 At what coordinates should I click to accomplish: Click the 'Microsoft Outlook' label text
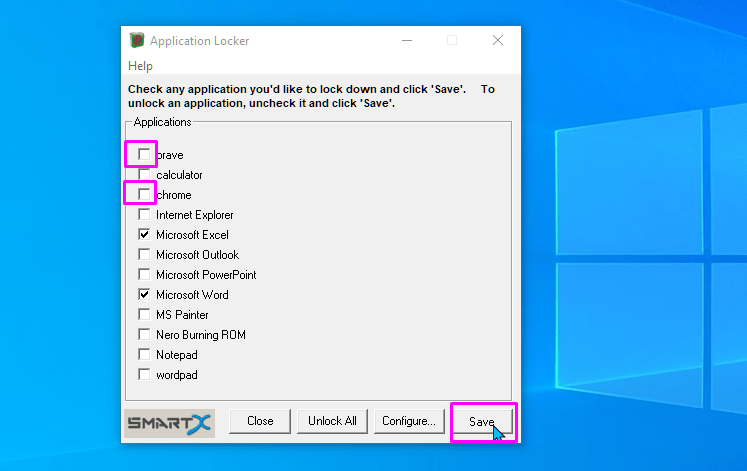197,255
